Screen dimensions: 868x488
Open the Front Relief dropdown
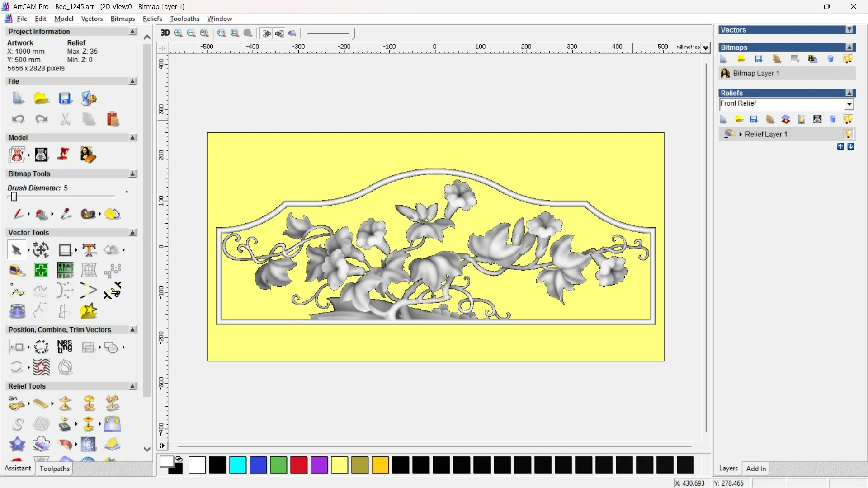pyautogui.click(x=849, y=104)
